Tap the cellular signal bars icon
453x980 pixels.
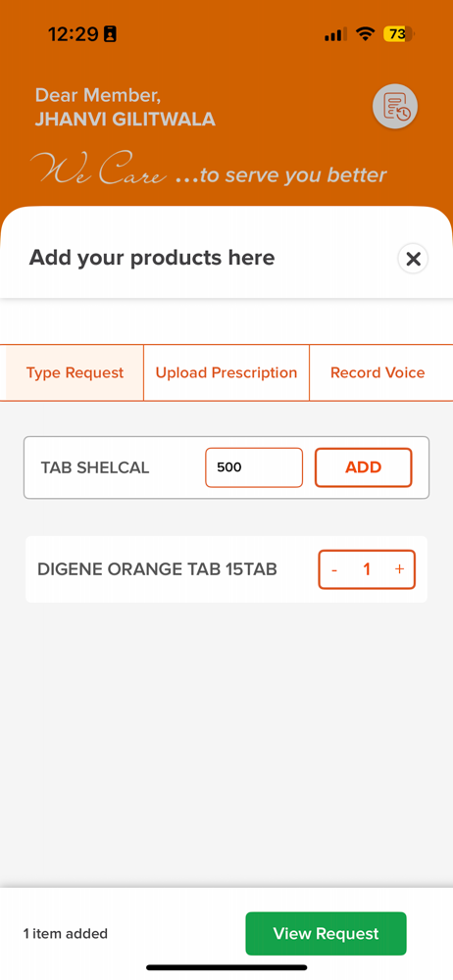334,34
